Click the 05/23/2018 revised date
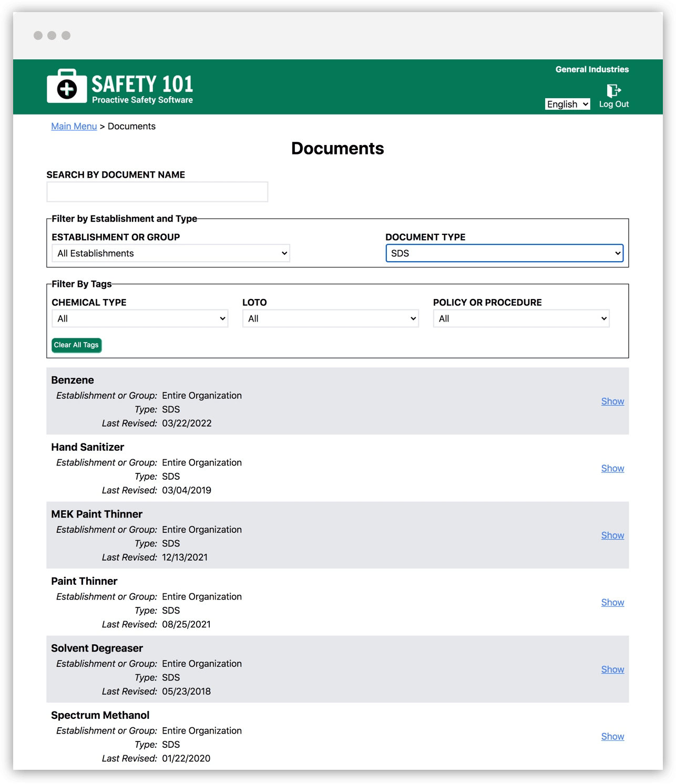 [x=187, y=692]
